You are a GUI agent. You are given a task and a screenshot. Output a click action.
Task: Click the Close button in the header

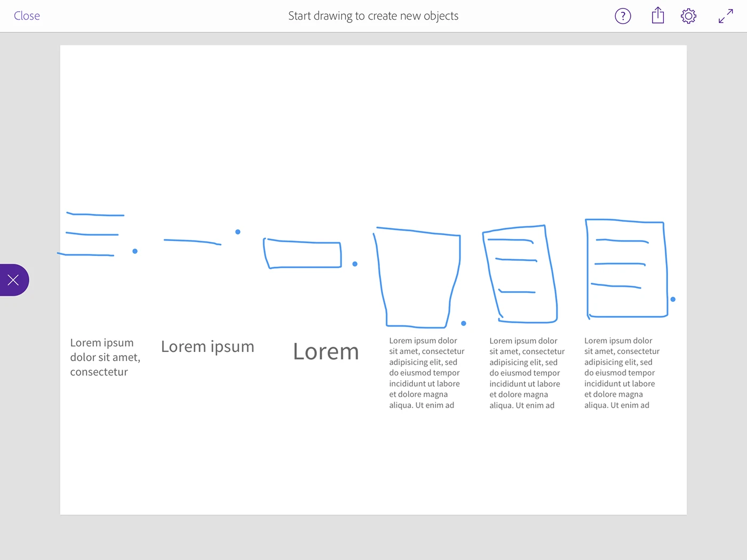click(x=27, y=16)
